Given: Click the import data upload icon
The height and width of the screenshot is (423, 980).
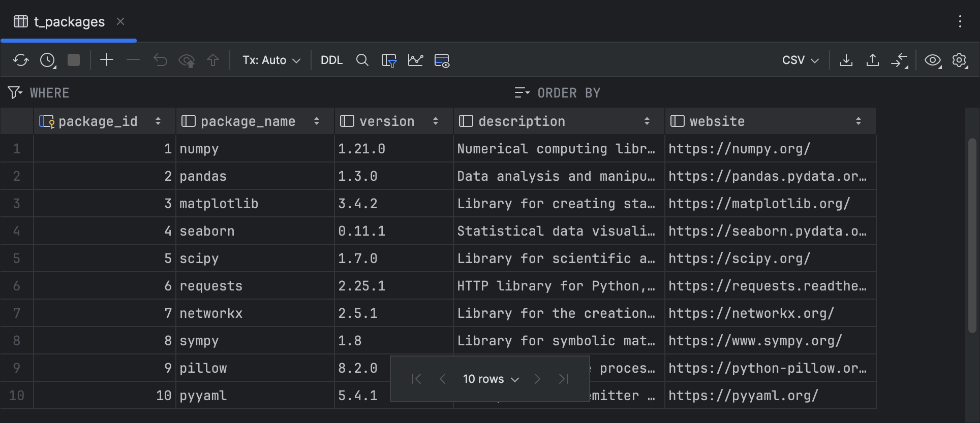Looking at the screenshot, I should [x=872, y=60].
